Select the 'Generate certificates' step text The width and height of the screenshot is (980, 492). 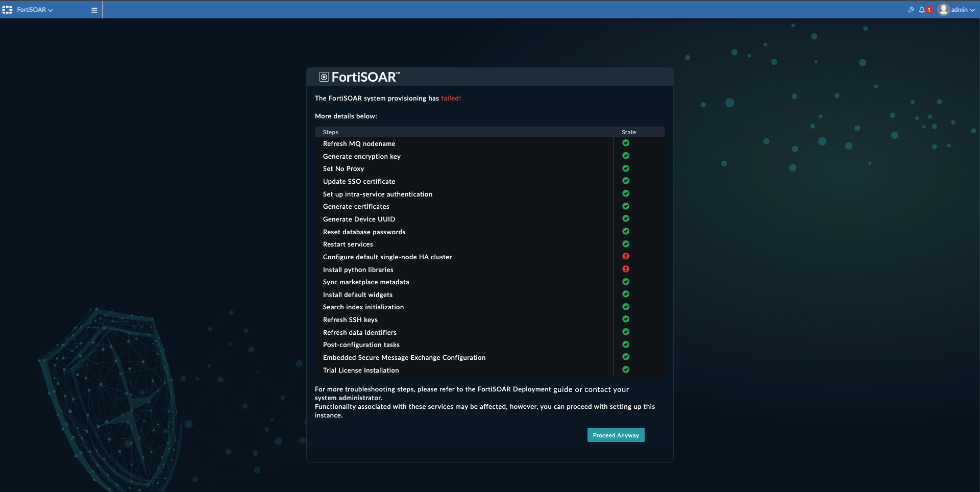point(356,207)
